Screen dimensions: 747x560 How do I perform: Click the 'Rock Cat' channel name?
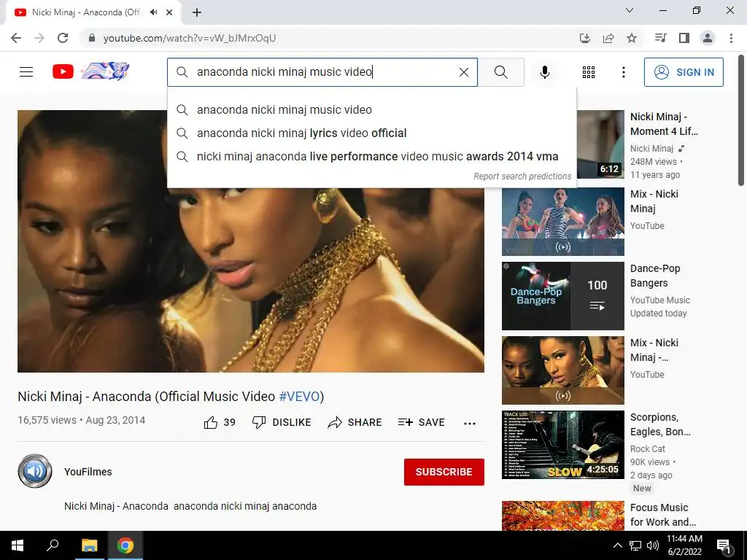pos(648,448)
